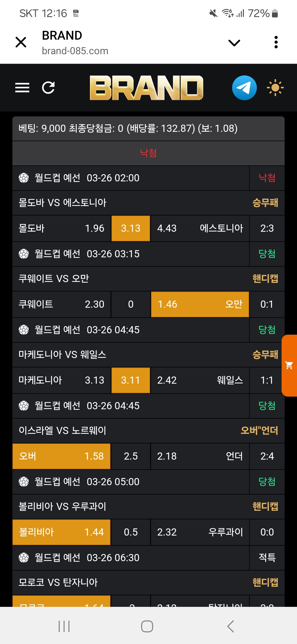Click the bet summary header row

[x=148, y=129]
